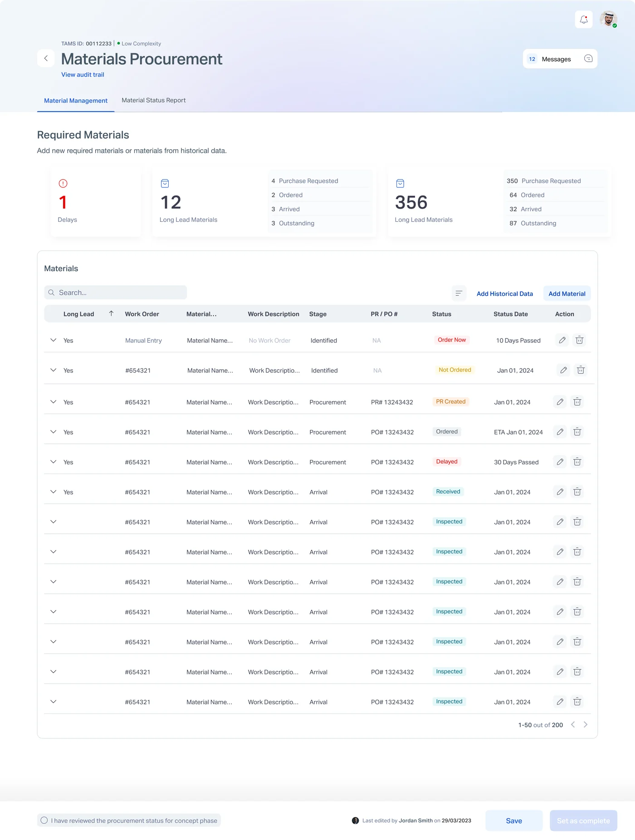Select the PR# 13243432 cell

click(x=392, y=402)
